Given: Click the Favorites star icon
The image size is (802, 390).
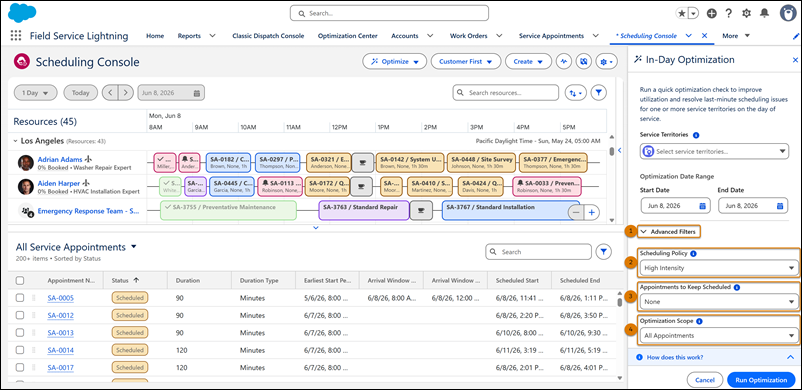Looking at the screenshot, I should tap(682, 14).
